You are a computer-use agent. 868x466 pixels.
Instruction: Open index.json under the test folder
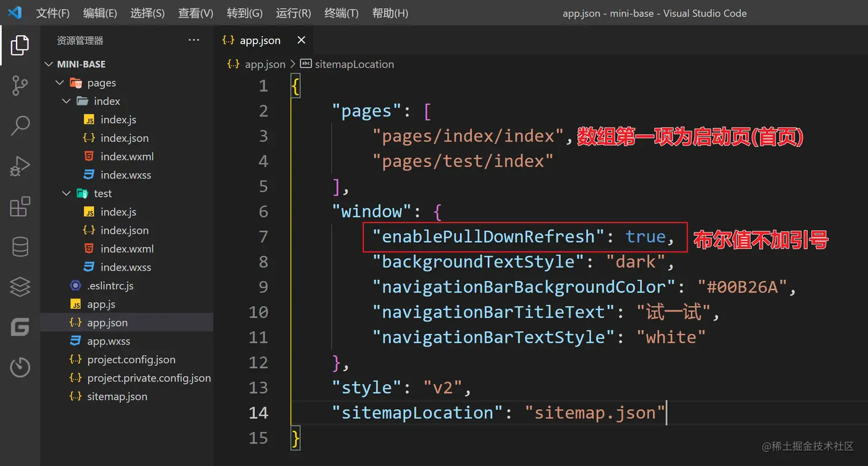pos(125,230)
